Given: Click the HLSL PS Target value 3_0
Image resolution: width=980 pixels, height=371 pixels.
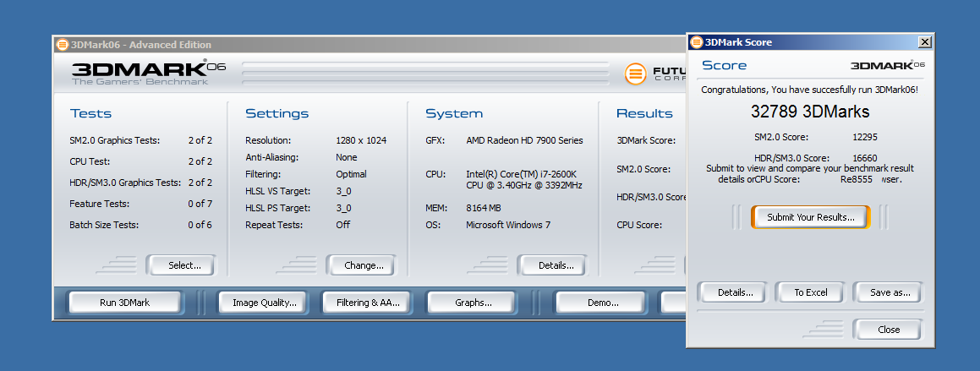Looking at the screenshot, I should (343, 208).
